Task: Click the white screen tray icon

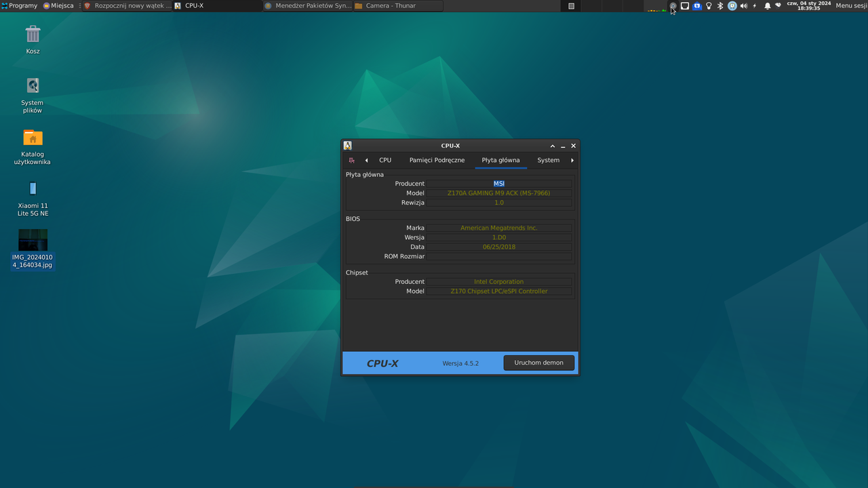Action: point(685,5)
